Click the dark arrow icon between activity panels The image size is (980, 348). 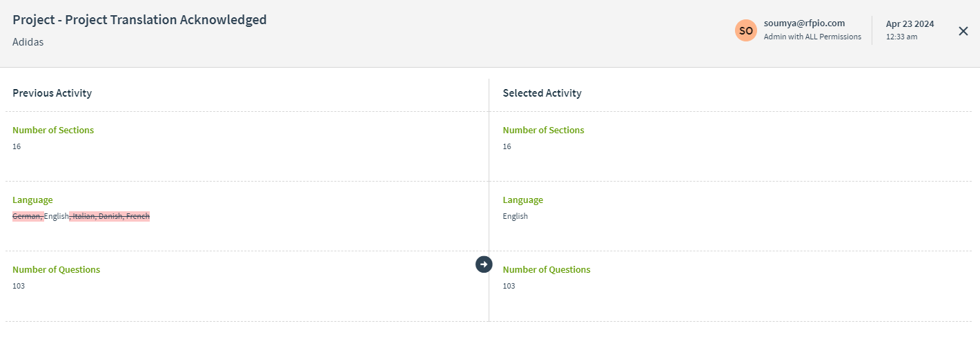484,264
